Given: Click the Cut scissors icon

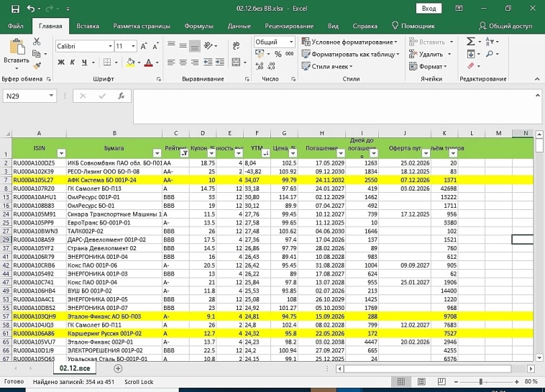Looking at the screenshot, I should point(38,42).
